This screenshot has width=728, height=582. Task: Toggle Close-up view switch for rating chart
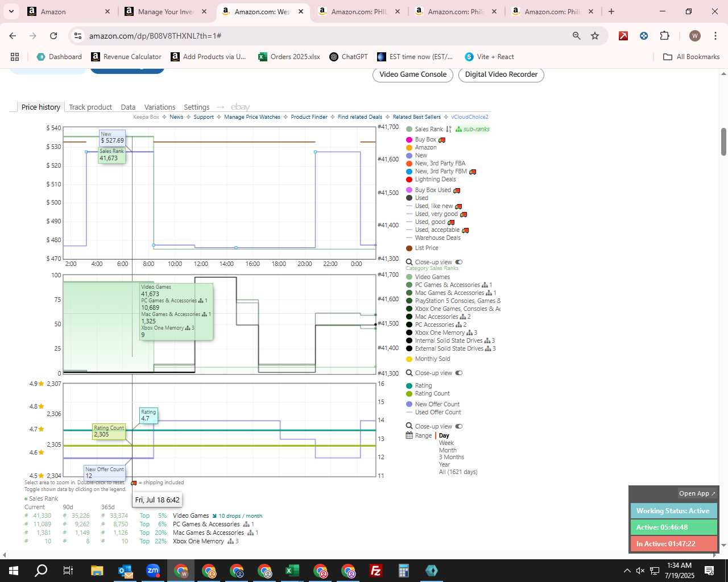(459, 426)
